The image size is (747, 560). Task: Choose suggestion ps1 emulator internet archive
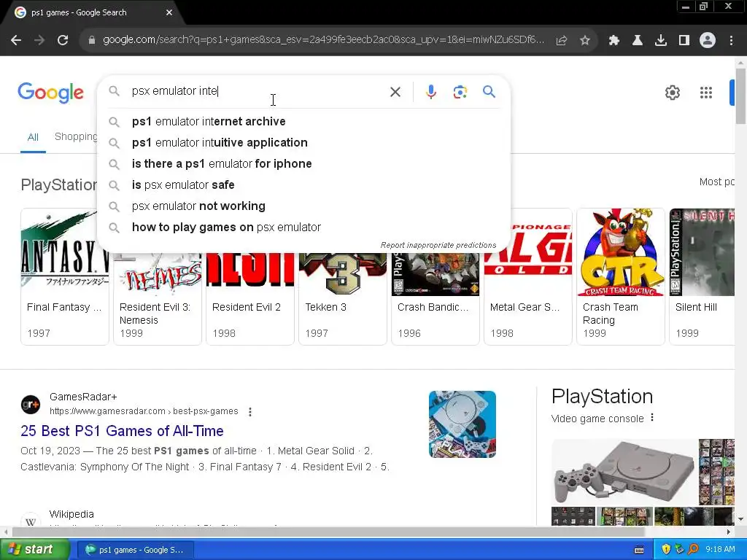[304, 122]
